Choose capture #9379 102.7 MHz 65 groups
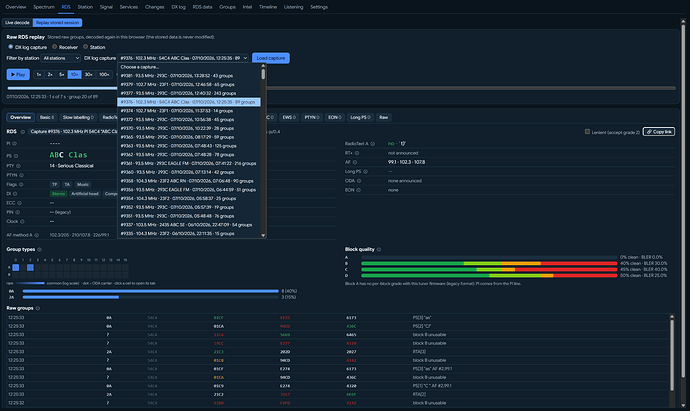The width and height of the screenshot is (690, 411). [x=189, y=84]
